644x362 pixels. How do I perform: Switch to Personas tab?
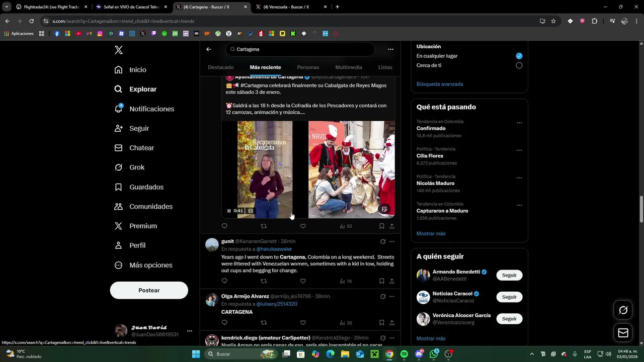(308, 67)
